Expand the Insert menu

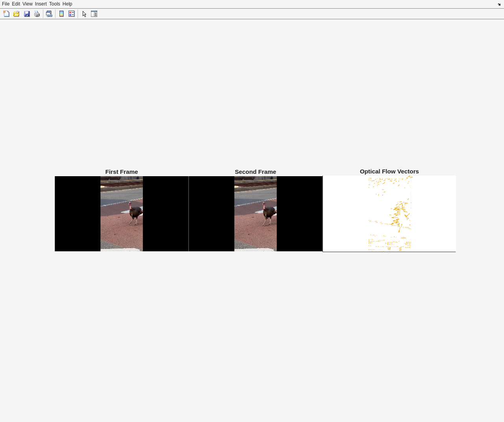(x=41, y=4)
